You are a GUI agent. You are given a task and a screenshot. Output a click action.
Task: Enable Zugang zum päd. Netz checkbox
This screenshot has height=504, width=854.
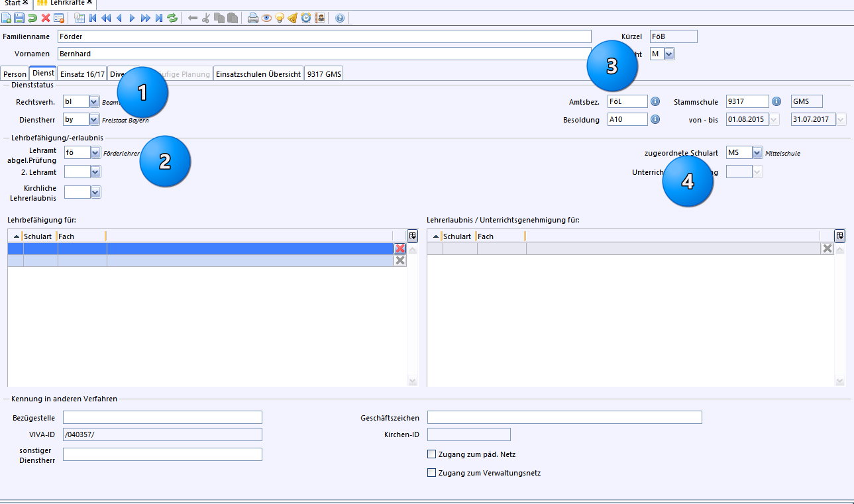[432, 454]
